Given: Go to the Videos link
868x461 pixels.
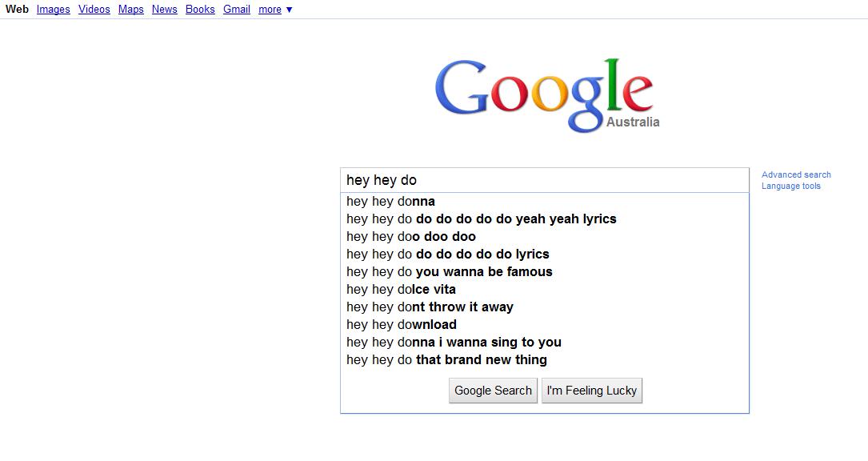Looking at the screenshot, I should [x=94, y=10].
